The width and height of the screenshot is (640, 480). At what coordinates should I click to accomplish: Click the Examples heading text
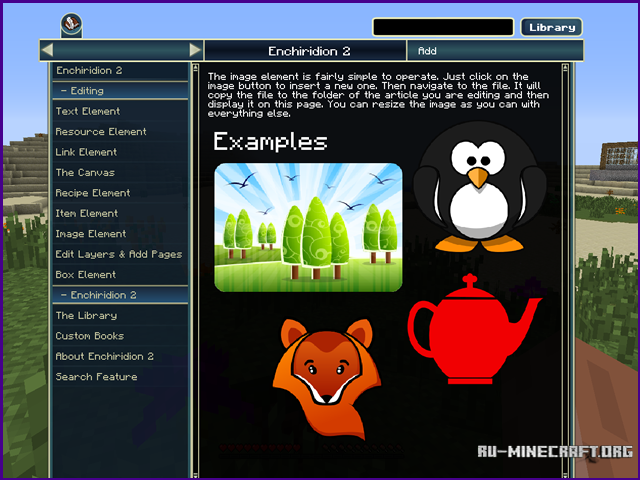(270, 142)
